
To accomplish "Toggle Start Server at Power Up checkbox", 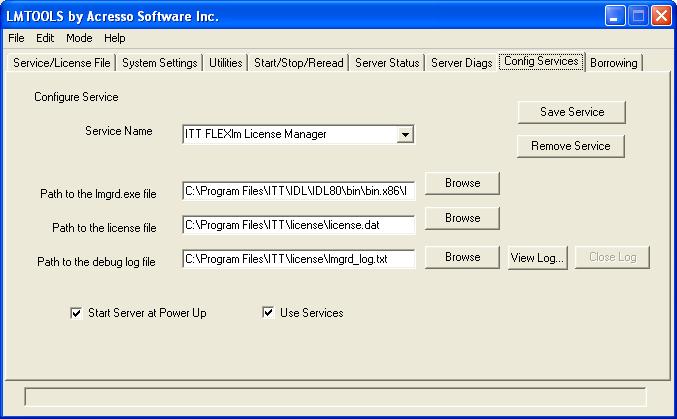I will tap(76, 313).
